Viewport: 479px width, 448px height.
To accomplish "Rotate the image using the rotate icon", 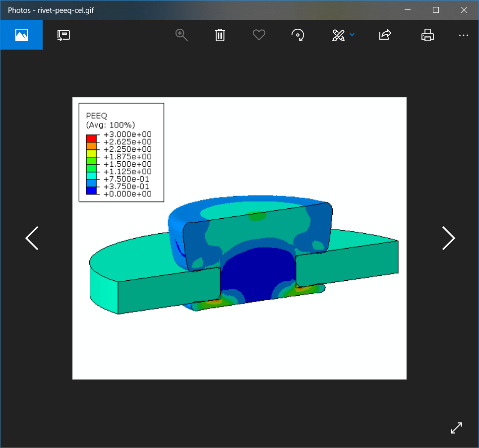I will click(x=298, y=35).
